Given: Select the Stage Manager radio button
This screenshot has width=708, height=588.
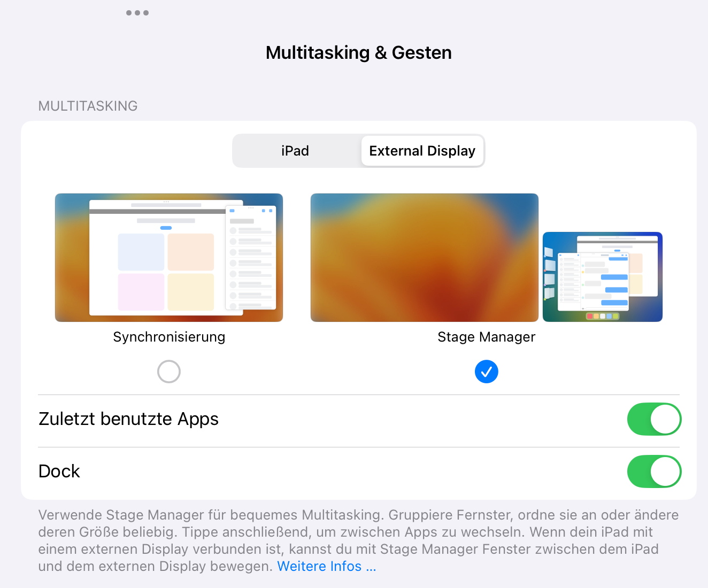Looking at the screenshot, I should click(x=487, y=372).
